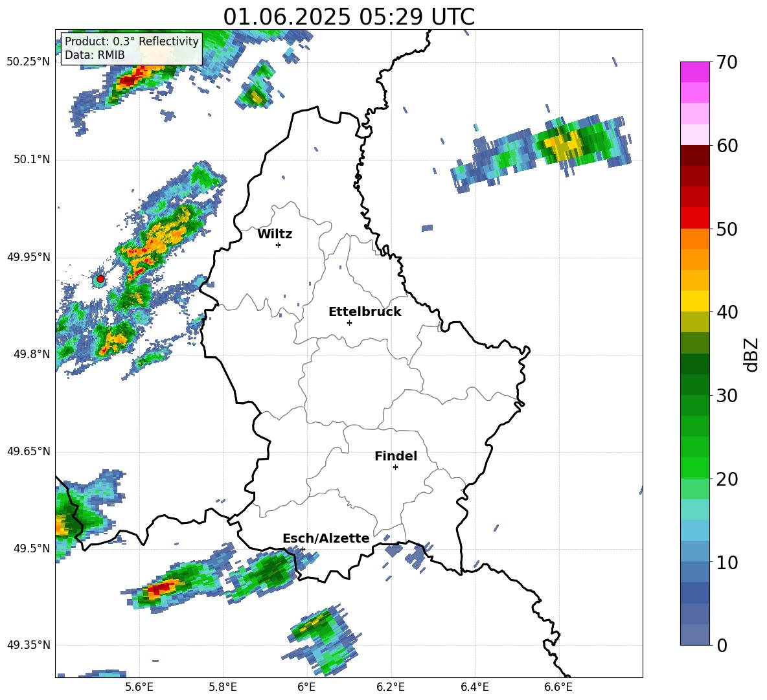
Task: Click the 6.4°E longitude label
Action: (474, 687)
